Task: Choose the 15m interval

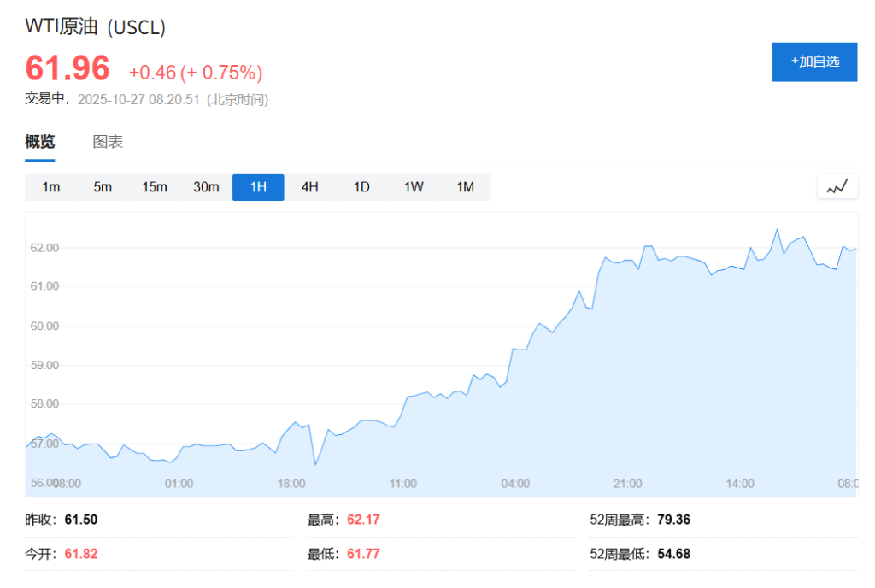Action: click(155, 187)
